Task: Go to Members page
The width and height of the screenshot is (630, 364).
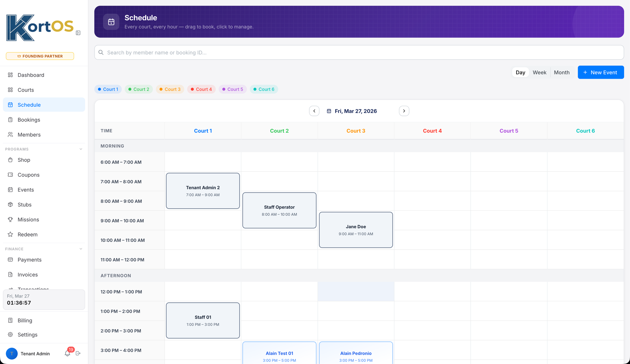Action: coord(44,134)
